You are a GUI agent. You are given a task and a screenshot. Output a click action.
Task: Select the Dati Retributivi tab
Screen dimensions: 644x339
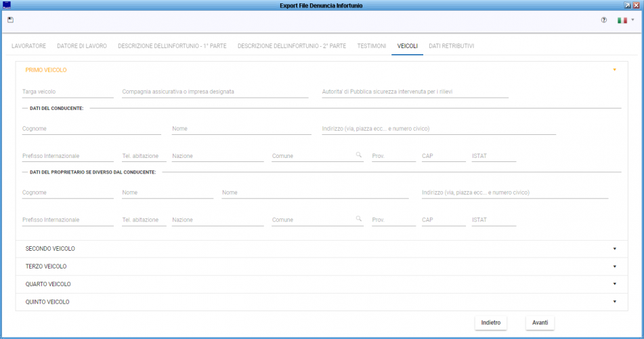click(x=451, y=46)
